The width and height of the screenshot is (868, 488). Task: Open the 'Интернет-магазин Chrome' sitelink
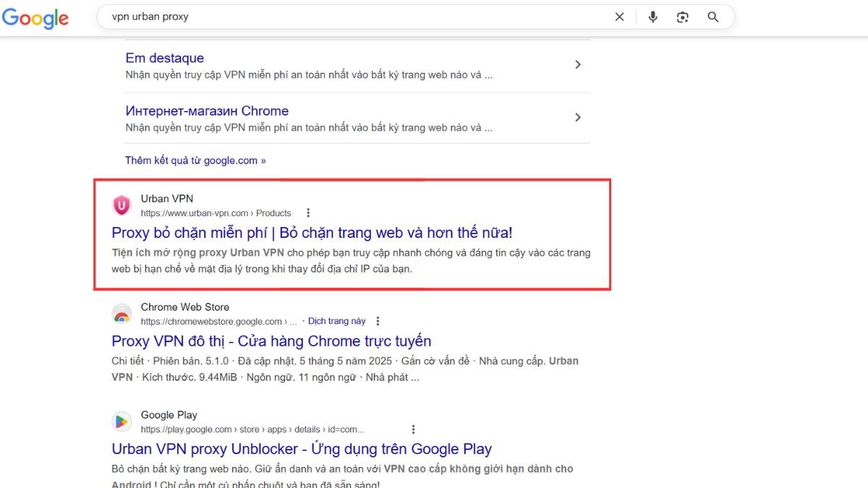click(x=207, y=111)
